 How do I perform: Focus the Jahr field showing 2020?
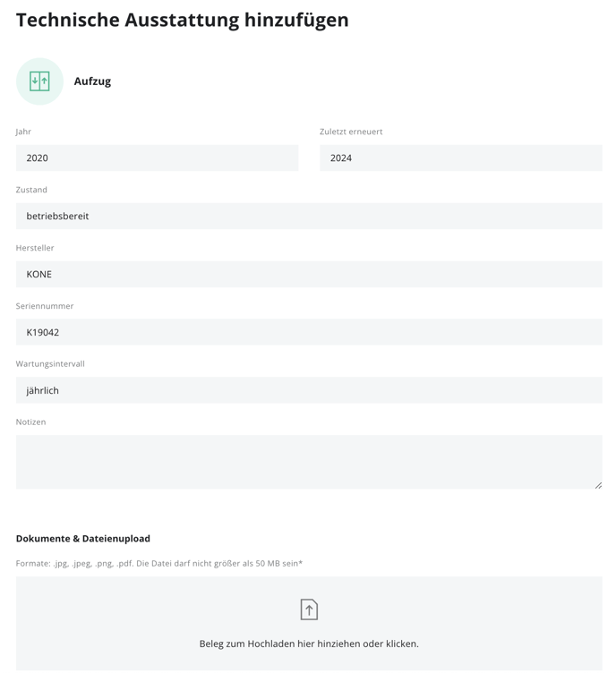coord(157,158)
